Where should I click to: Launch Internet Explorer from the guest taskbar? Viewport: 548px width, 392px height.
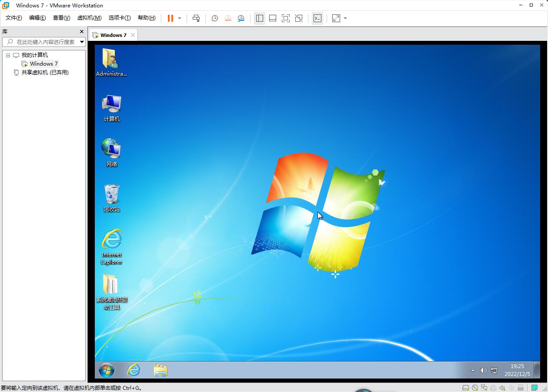click(134, 370)
